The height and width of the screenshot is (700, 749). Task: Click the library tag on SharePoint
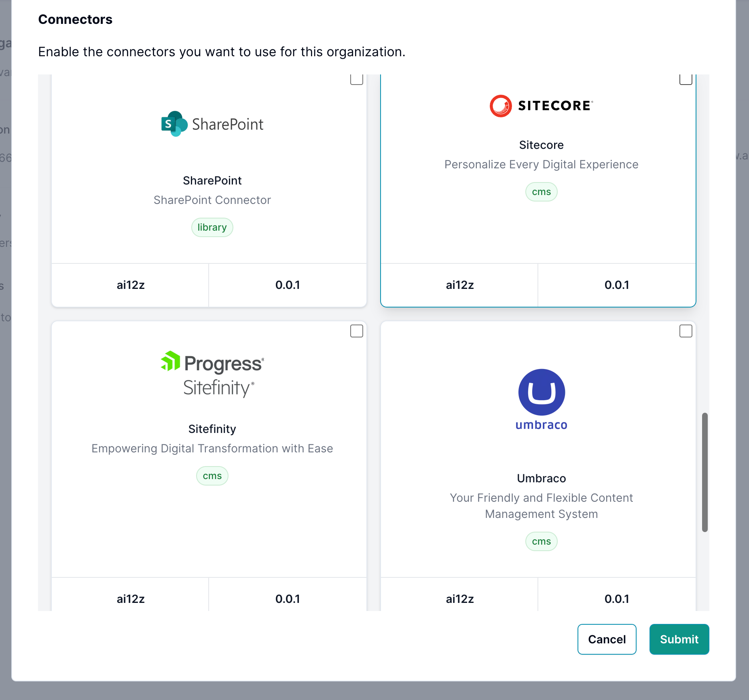212,227
